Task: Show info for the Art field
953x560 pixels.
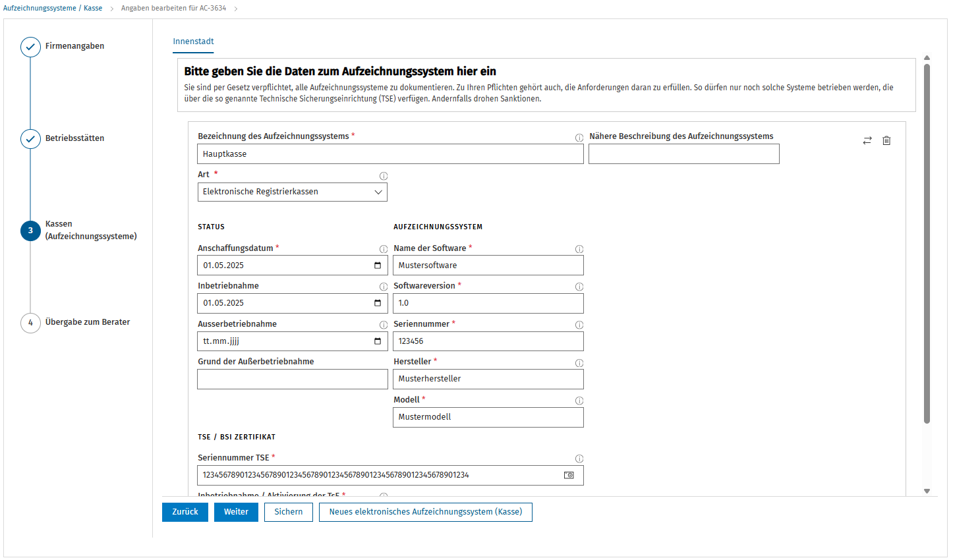Action: 384,176
